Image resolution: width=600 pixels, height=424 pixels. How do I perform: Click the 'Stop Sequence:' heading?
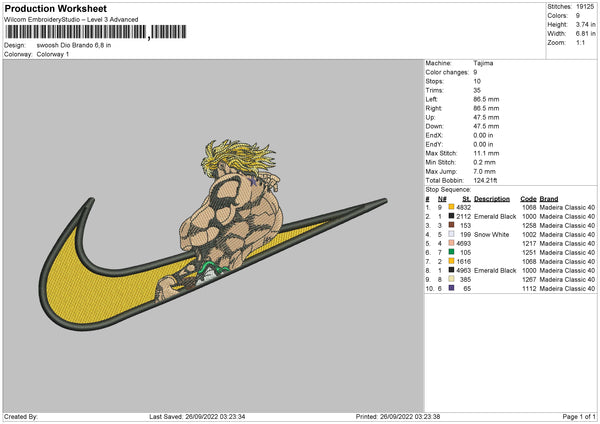coord(448,190)
